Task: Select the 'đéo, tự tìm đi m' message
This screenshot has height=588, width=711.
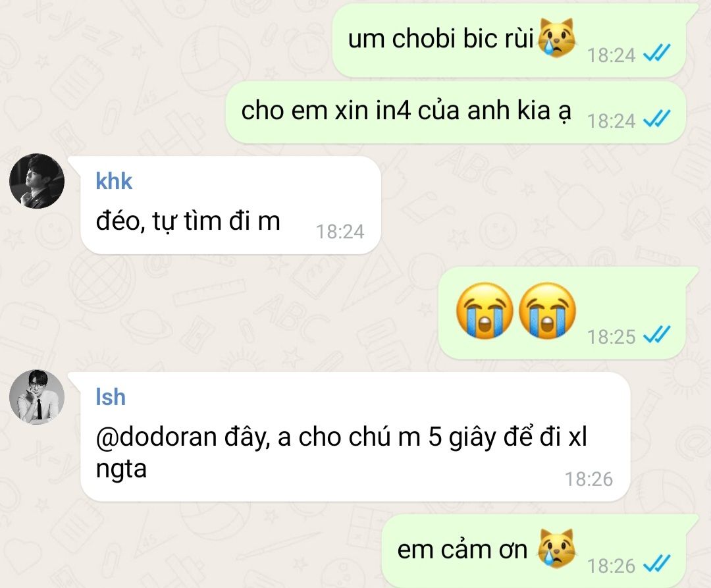Action: (x=231, y=205)
